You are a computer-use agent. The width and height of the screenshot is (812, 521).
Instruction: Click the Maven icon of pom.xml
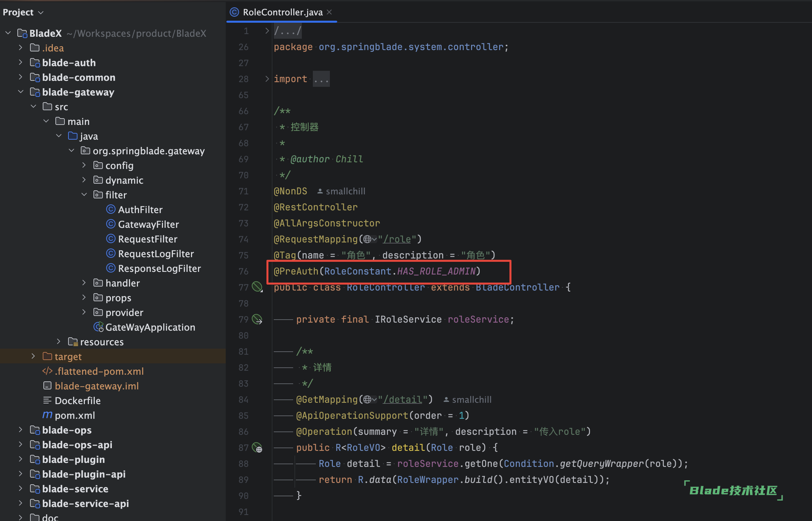[47, 415]
